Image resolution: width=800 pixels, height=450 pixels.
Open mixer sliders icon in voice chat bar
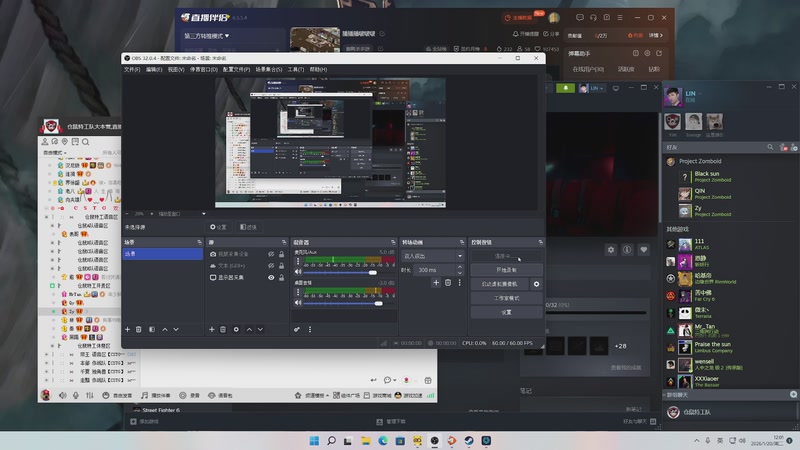pos(90,395)
